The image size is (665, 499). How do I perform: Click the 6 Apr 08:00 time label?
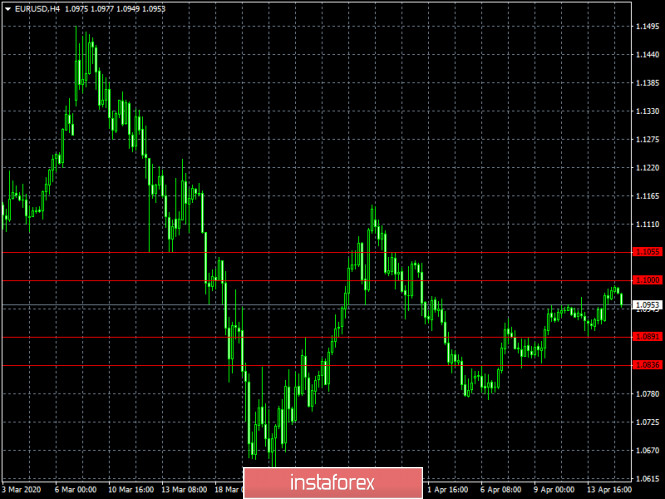(500, 490)
